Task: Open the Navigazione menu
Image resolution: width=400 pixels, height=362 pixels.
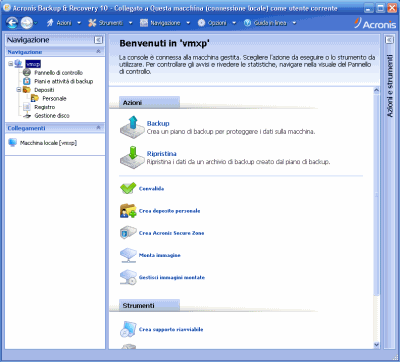Action: 165,23
